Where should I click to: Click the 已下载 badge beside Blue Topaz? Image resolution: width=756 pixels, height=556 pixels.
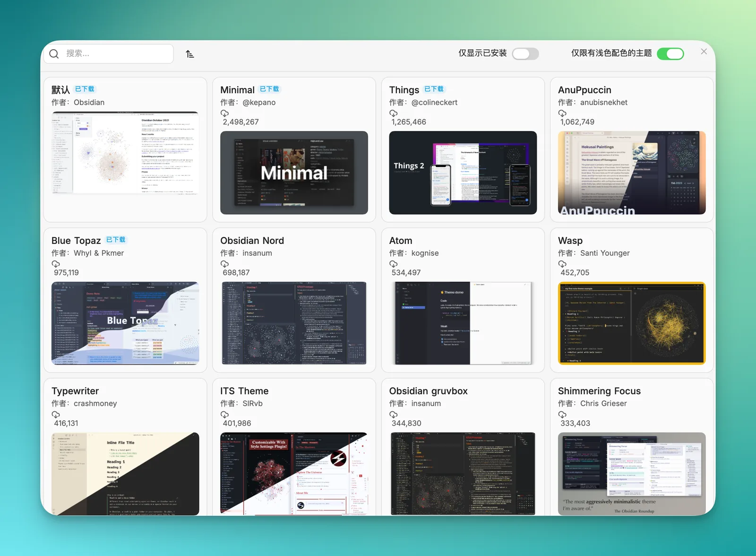pyautogui.click(x=116, y=240)
